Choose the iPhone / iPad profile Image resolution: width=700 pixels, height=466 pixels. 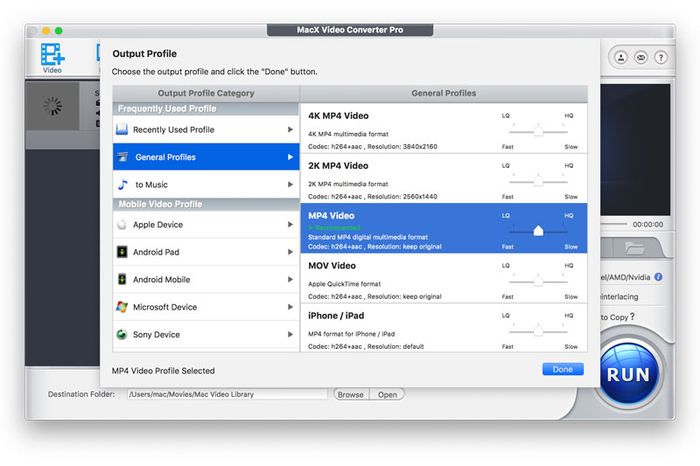coord(444,328)
